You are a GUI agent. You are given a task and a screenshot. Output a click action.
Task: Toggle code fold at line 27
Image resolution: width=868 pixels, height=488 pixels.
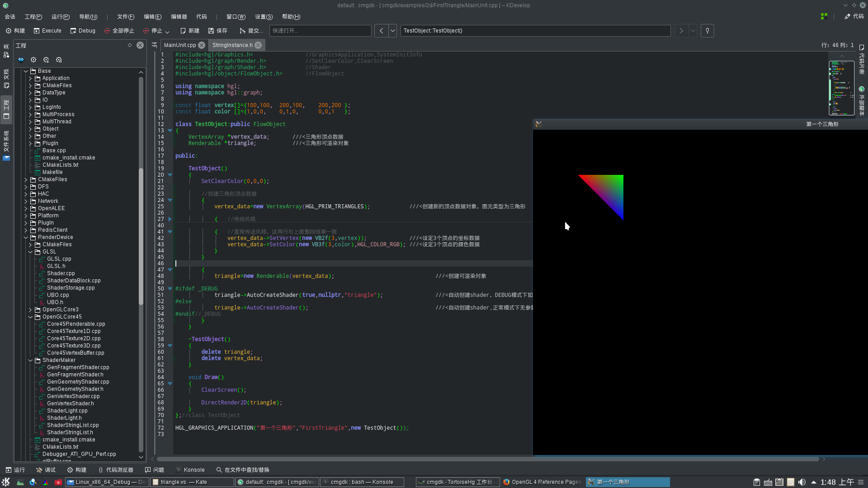170,219
